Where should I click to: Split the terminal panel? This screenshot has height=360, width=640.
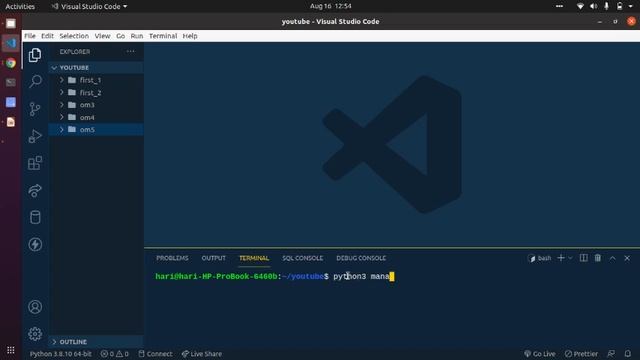[x=584, y=258]
